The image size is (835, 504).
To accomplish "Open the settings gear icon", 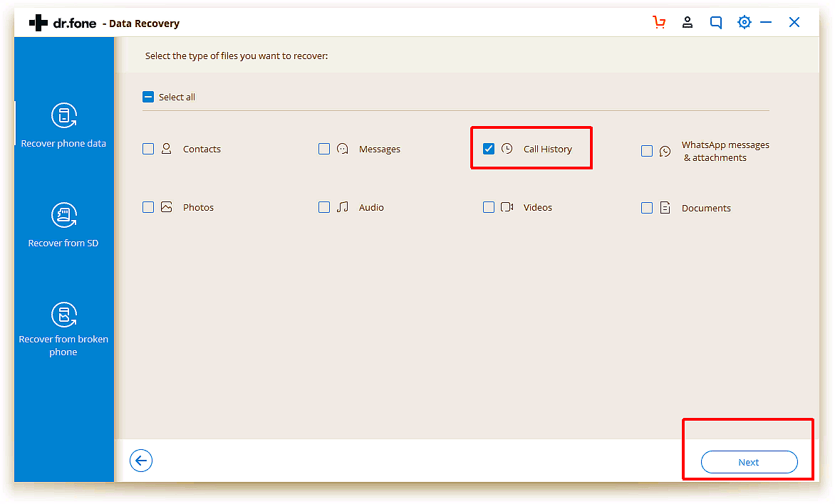I will 744,22.
